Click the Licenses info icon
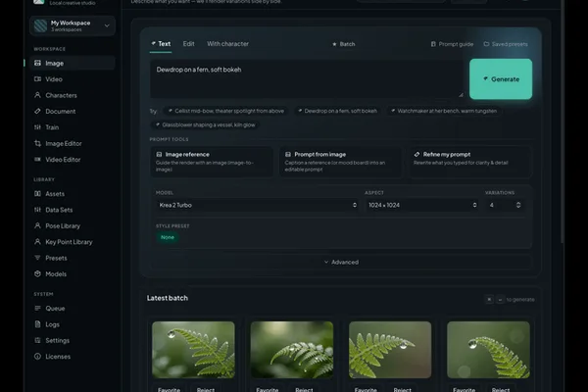 [x=37, y=357]
